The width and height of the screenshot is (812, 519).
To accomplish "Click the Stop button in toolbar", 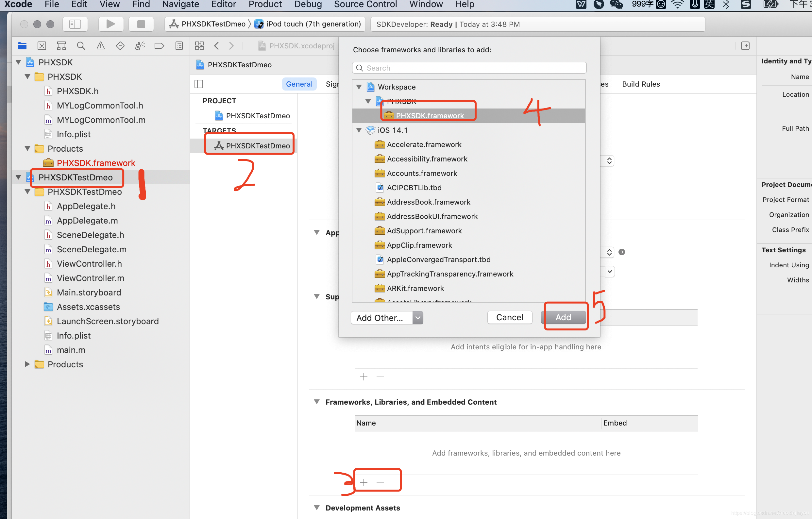I will (x=141, y=24).
